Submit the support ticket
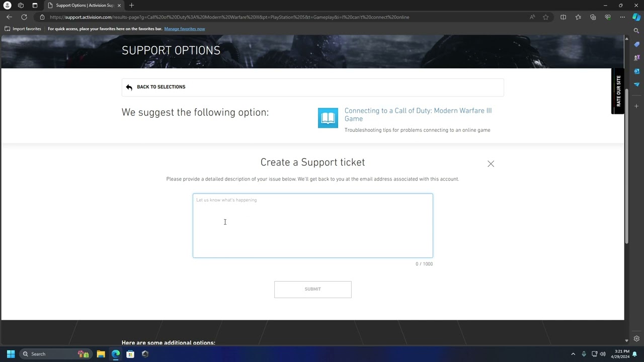 312,289
